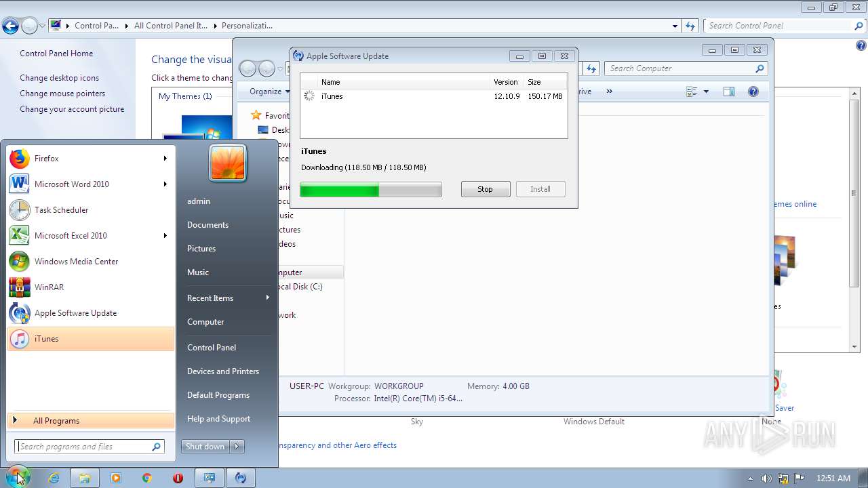Click Search Control Panel field
The width and height of the screenshot is (868, 488).
pos(785,26)
